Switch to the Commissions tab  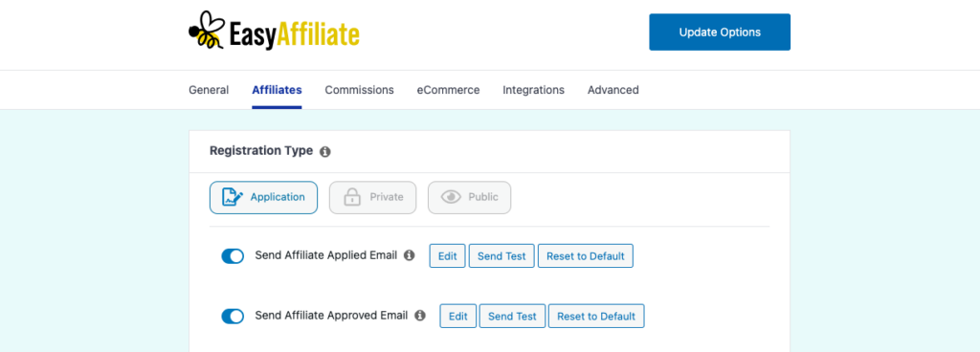[360, 90]
